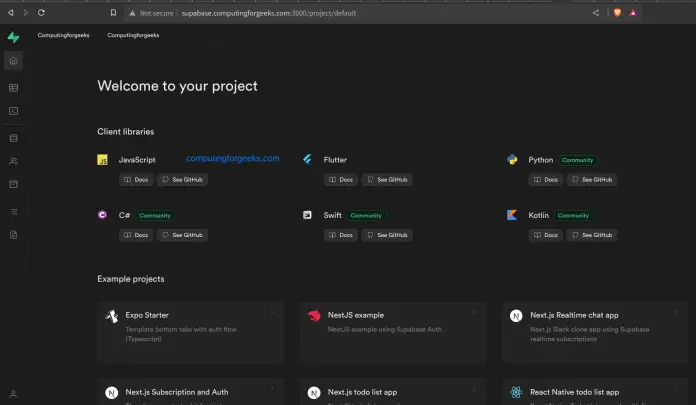Screen dimensions: 696x405
Task: Select the first Computingforgeeks breadcrumb
Action: [58, 35]
